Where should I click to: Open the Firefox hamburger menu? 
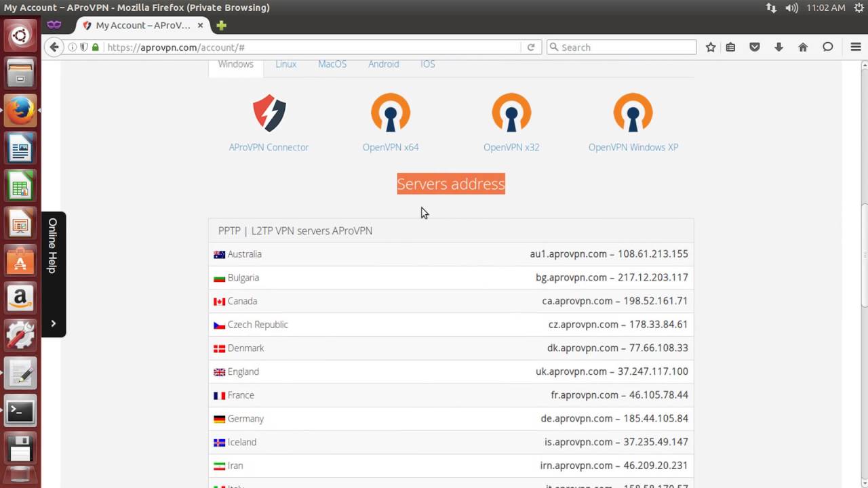point(856,47)
